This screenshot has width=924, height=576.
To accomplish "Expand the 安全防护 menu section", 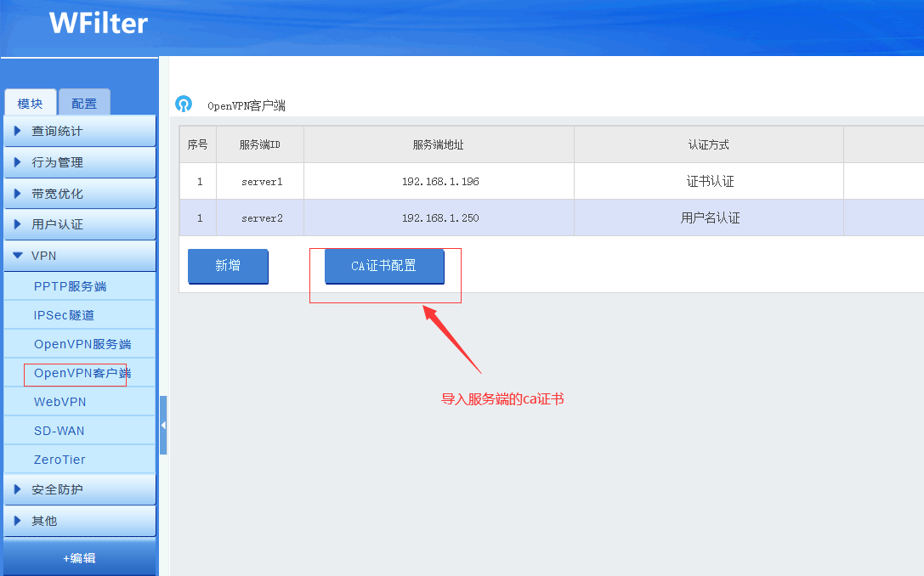I will coord(79,490).
